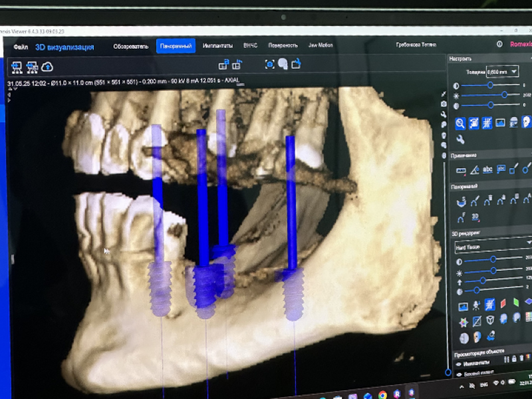The height and width of the screenshot is (399, 532).
Task: Select the circle drawing tool
Action: 526,168
